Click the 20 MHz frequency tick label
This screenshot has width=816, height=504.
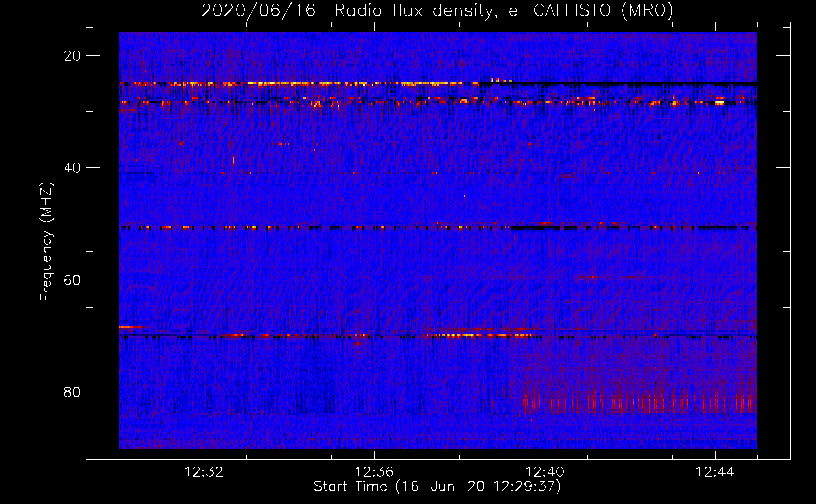[x=72, y=56]
